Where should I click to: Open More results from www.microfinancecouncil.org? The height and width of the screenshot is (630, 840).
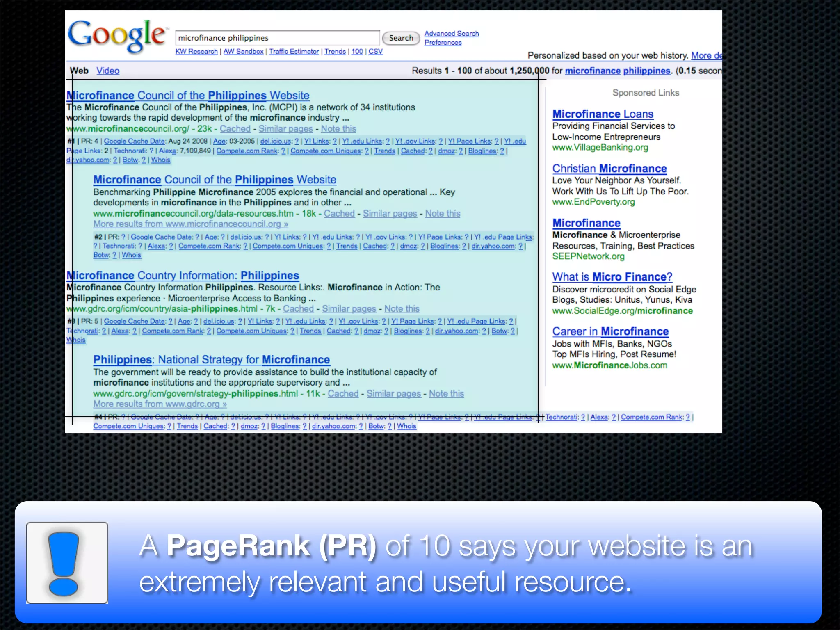(x=191, y=224)
